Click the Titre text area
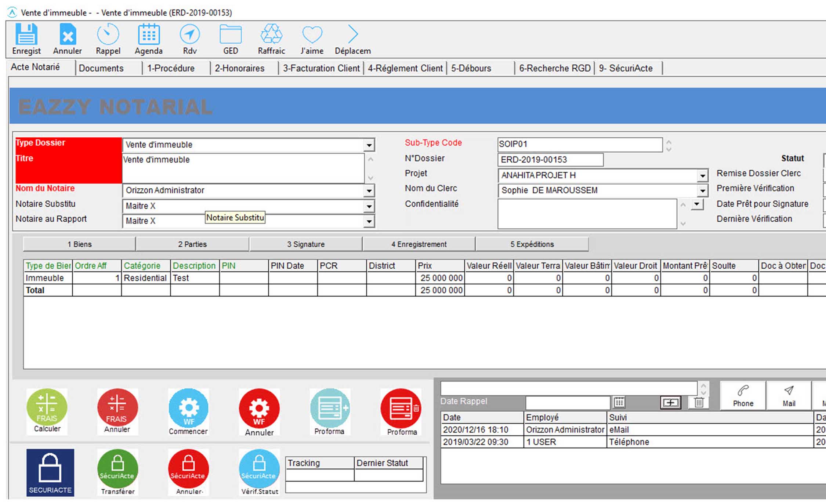The height and width of the screenshot is (504, 826). point(243,168)
